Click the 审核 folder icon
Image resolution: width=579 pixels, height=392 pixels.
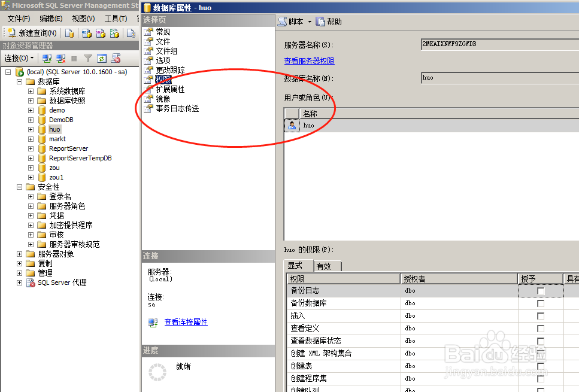[42, 235]
